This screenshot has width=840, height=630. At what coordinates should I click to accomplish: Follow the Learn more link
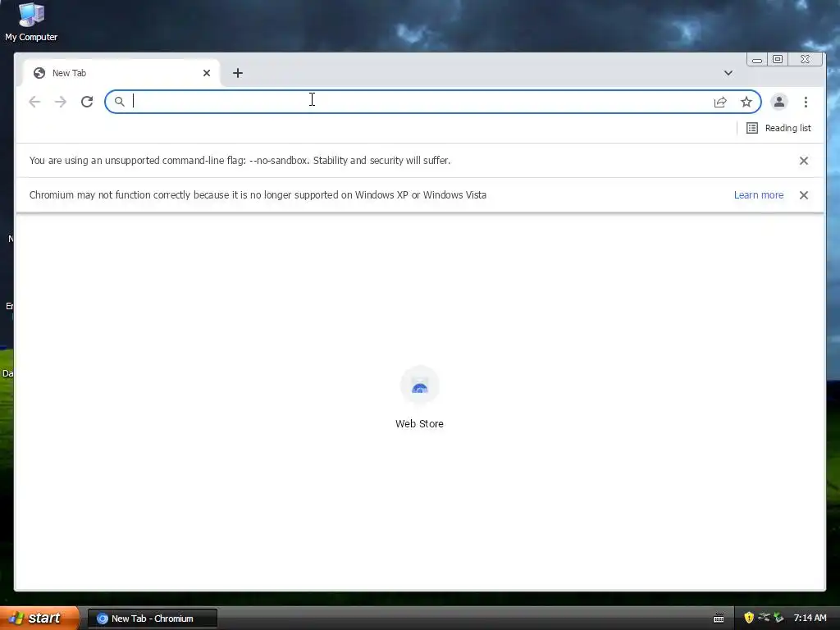tap(759, 195)
